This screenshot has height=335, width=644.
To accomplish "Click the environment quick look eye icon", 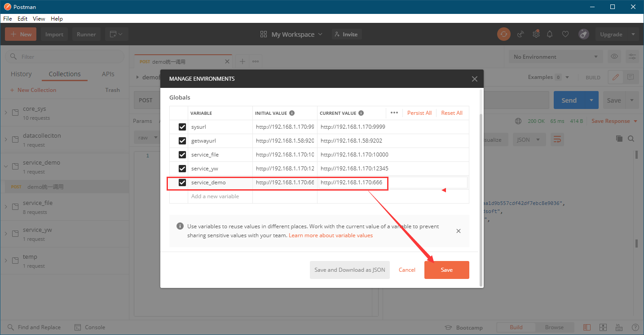I will pos(614,57).
